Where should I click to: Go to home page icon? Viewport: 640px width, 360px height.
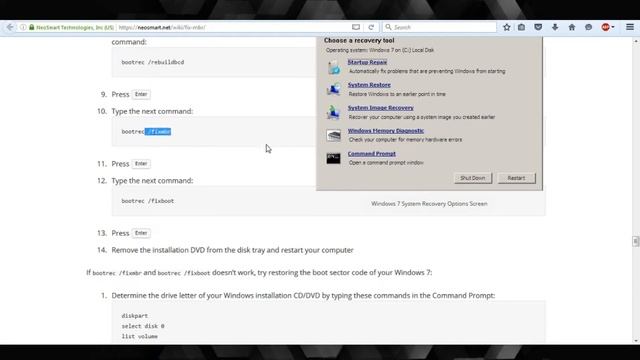point(571,27)
